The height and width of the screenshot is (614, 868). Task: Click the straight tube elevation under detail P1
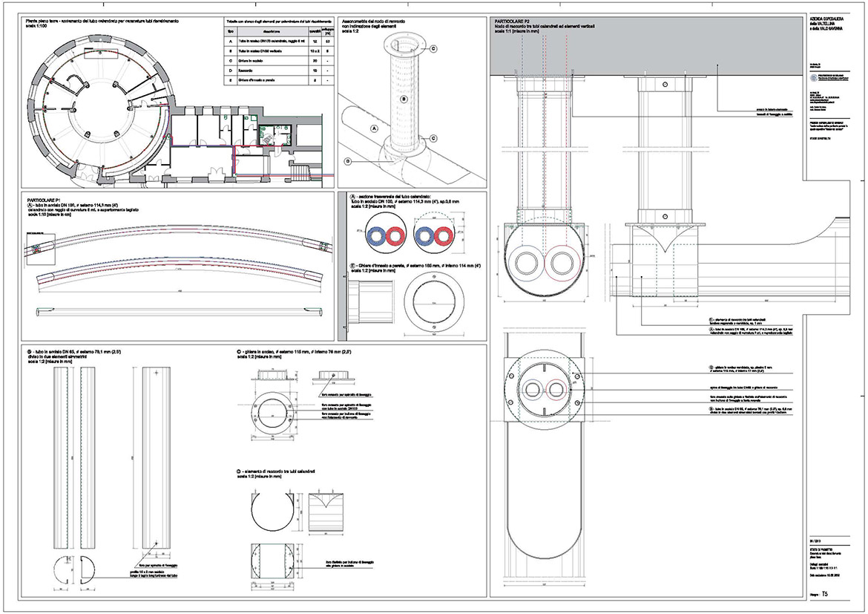click(x=180, y=311)
